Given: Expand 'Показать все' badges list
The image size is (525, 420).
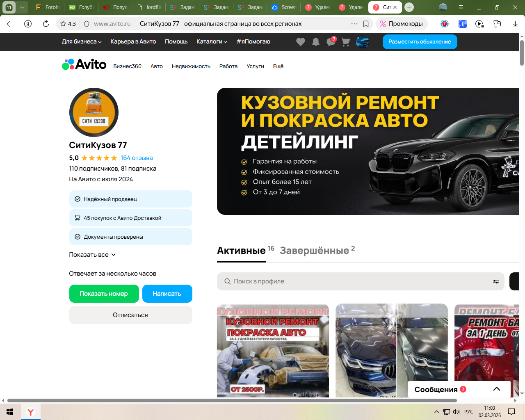Looking at the screenshot, I should [x=92, y=255].
